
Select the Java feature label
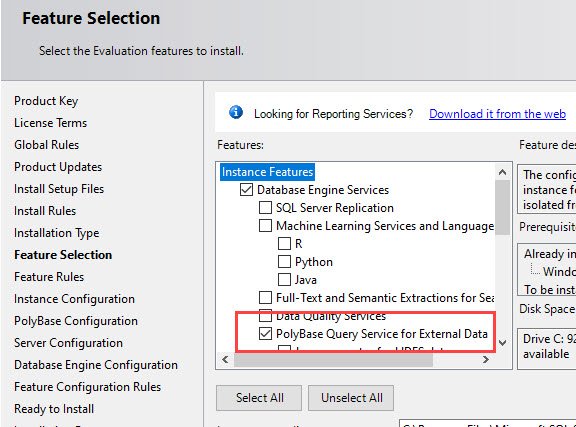pyautogui.click(x=306, y=280)
